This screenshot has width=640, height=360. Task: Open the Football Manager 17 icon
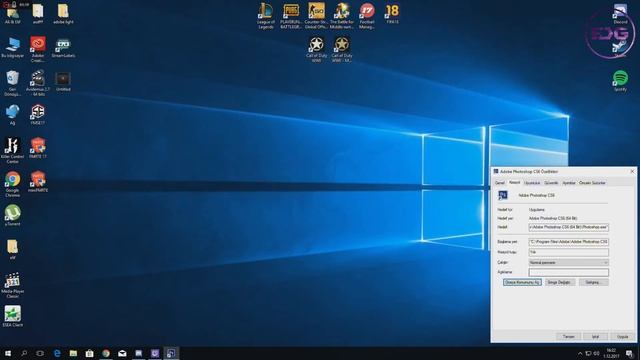click(x=367, y=16)
